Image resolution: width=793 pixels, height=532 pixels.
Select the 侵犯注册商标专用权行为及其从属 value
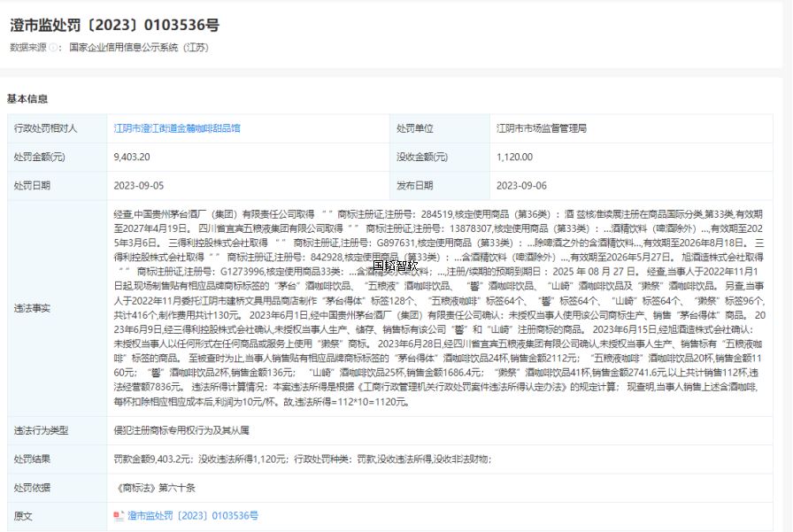click(181, 431)
